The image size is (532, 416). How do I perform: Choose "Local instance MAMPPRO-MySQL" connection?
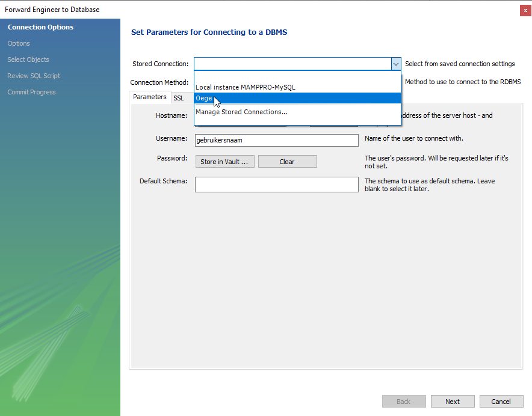245,86
